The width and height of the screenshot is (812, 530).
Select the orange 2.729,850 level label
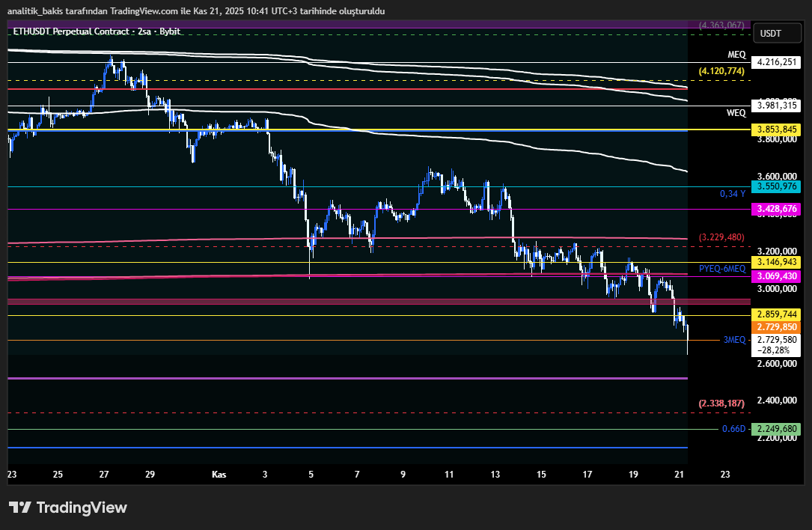click(775, 327)
